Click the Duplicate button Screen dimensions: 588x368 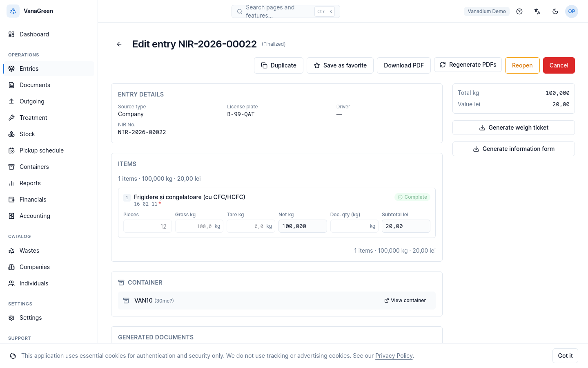tap(278, 65)
